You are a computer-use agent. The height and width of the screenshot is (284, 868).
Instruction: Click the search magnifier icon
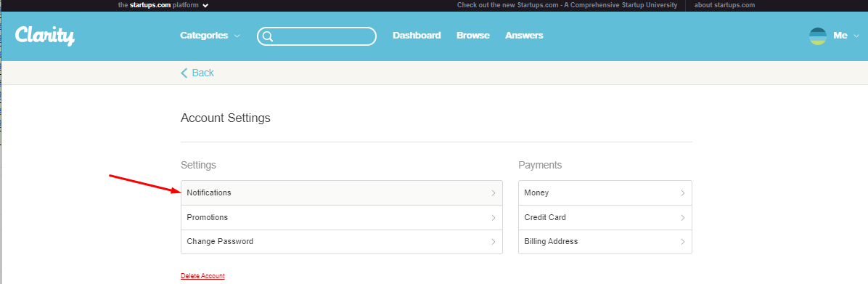267,36
